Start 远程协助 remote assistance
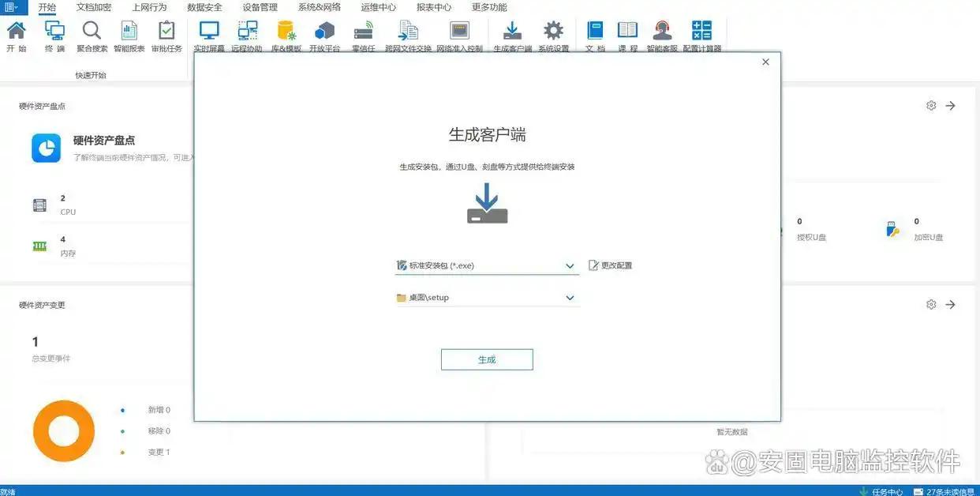Screen dimensions: 980x496 tap(247, 36)
